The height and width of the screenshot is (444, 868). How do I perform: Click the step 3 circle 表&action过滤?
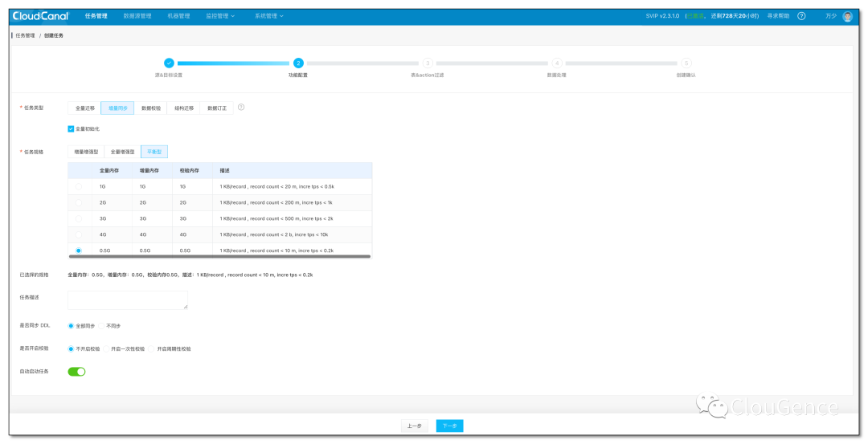(428, 63)
